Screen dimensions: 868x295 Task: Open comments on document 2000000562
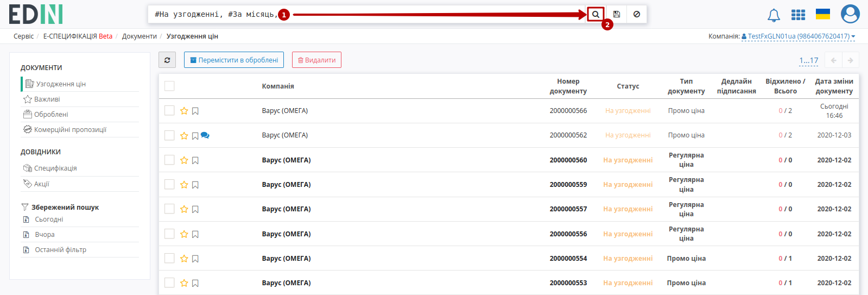tap(205, 135)
